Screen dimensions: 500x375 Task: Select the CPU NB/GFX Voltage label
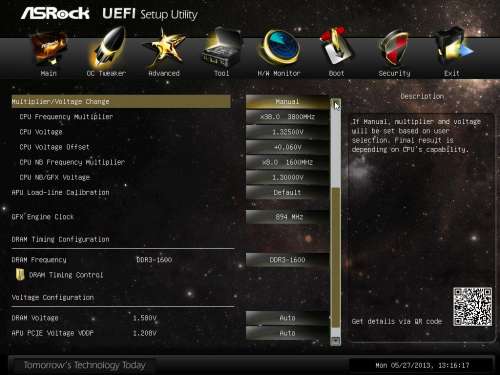[55, 177]
